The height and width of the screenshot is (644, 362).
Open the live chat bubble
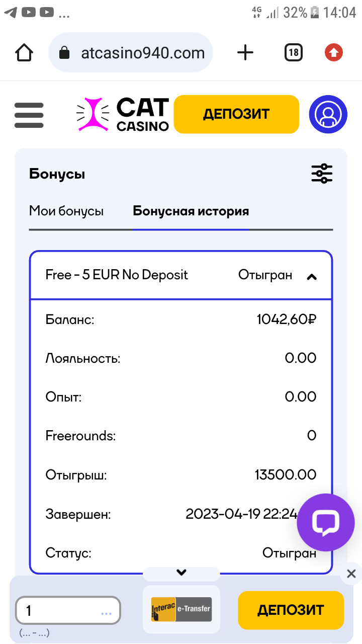pyautogui.click(x=326, y=522)
